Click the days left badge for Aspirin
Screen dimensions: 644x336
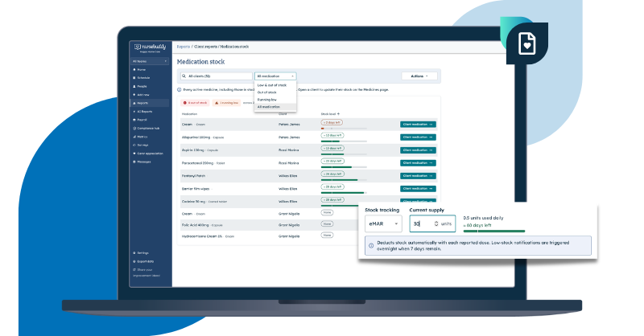coord(332,148)
